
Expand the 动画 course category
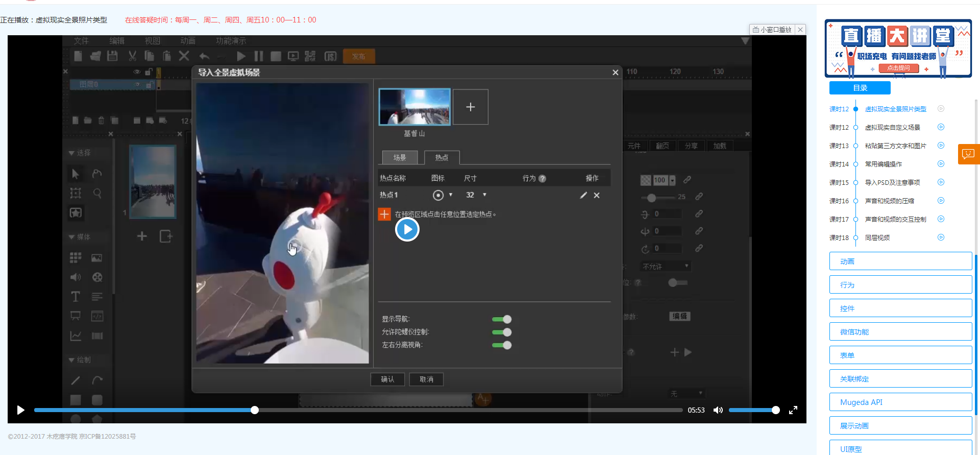coord(900,261)
